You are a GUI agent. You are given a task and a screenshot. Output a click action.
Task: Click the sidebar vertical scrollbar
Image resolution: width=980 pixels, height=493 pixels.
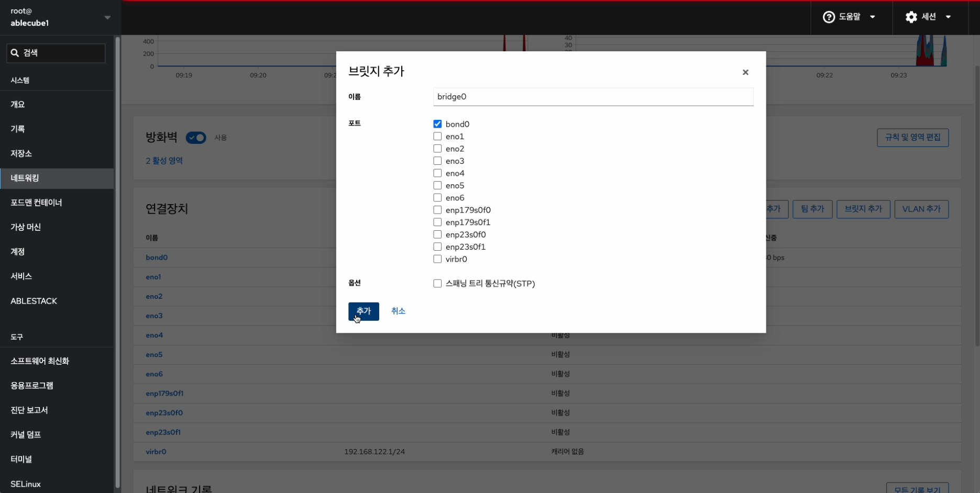[x=118, y=262]
